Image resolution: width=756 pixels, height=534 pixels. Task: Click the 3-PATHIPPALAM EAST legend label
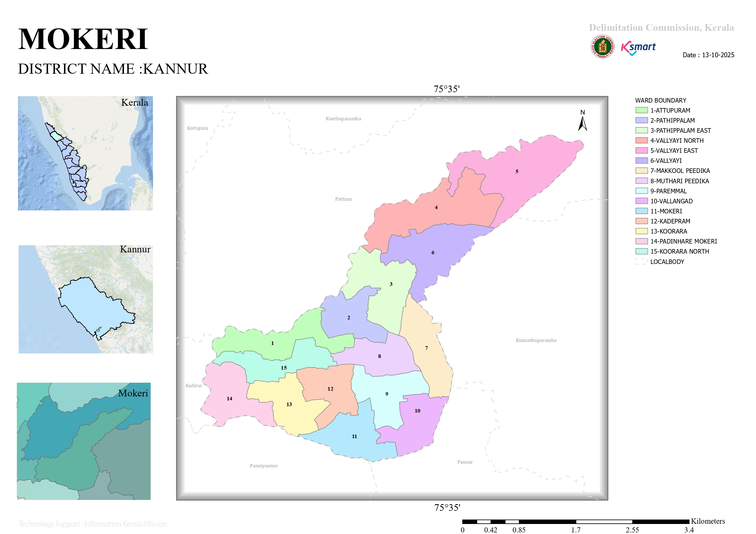(x=680, y=130)
